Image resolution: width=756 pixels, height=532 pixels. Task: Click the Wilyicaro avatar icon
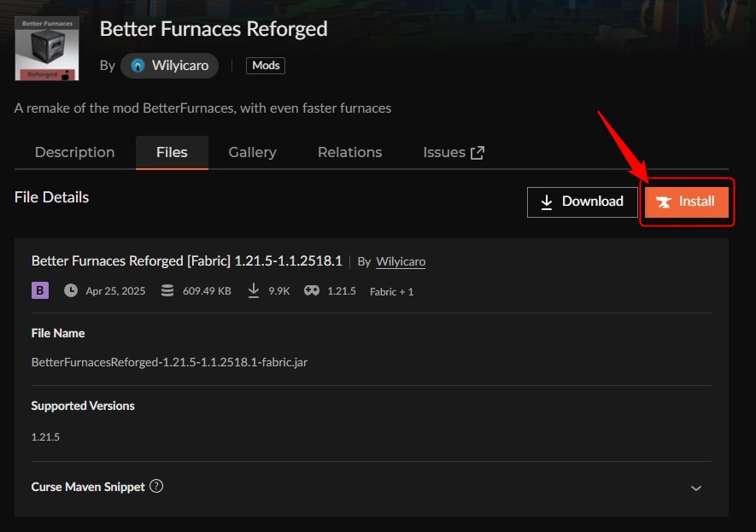point(138,65)
